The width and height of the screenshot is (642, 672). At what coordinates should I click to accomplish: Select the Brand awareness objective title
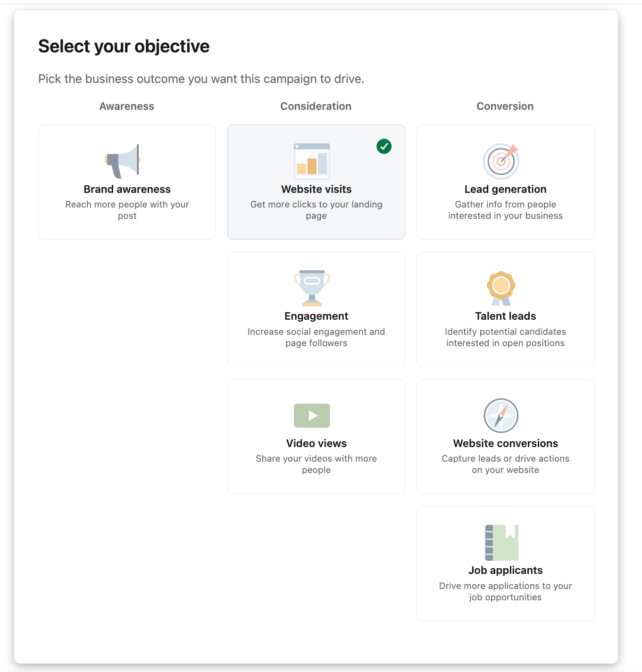(127, 190)
